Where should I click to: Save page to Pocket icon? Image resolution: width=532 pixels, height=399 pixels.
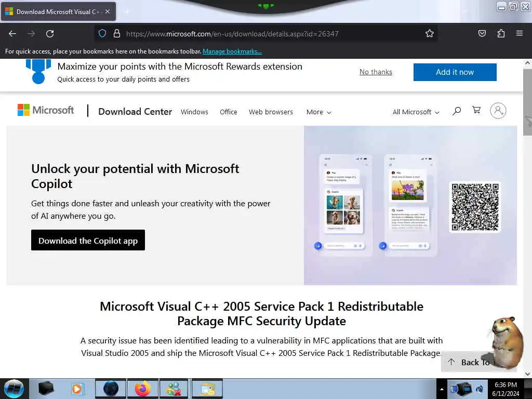[482, 33]
